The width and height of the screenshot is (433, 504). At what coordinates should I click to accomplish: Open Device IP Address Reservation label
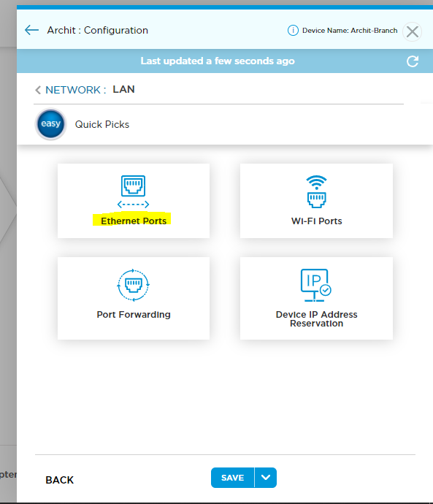click(316, 319)
